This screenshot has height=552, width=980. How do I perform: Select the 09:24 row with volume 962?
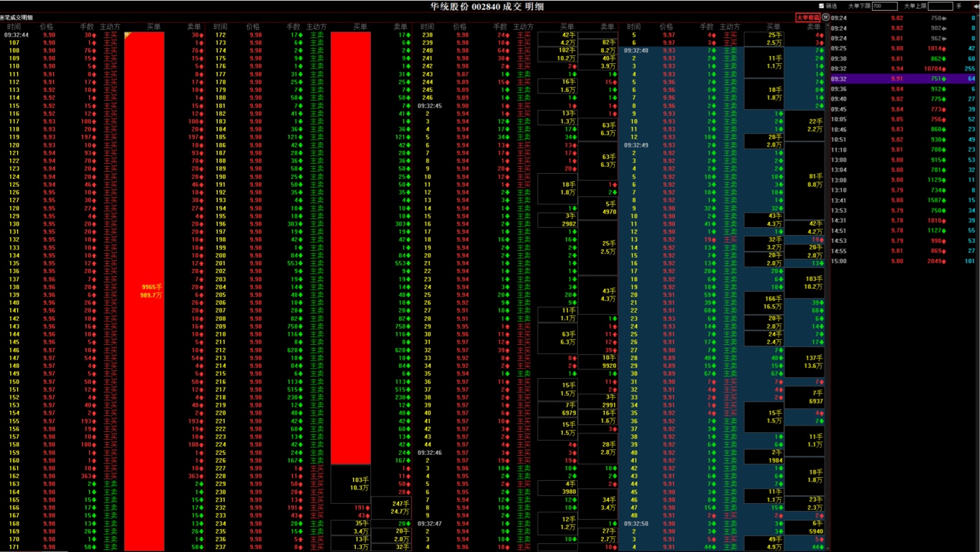(905, 38)
